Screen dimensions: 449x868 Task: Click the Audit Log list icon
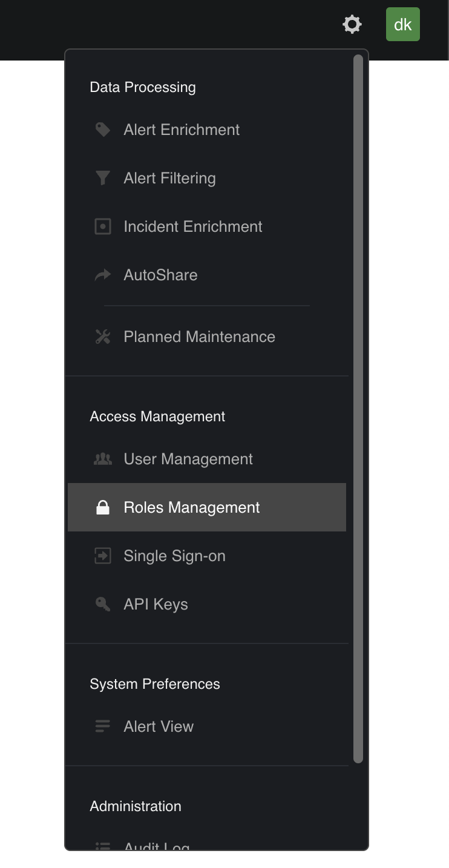pyautogui.click(x=102, y=846)
